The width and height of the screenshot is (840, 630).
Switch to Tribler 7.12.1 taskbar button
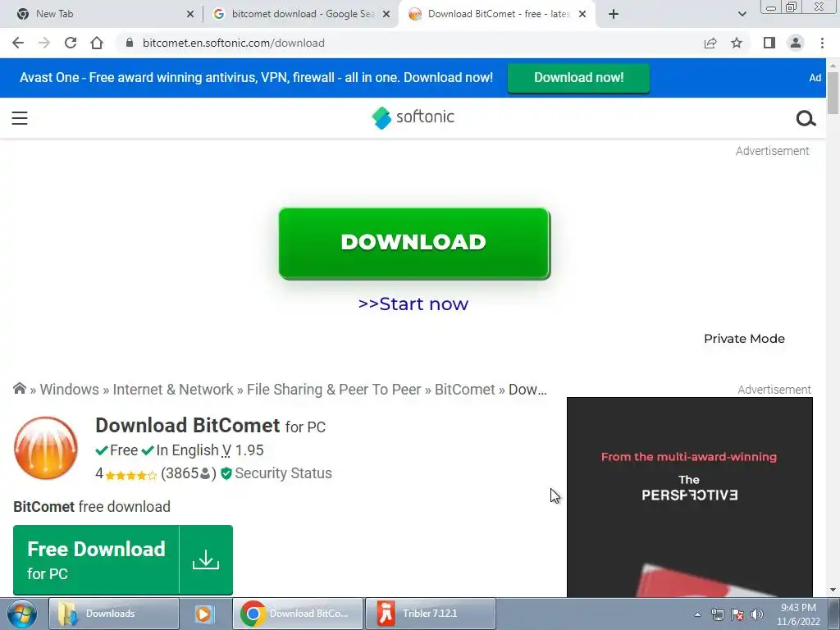[430, 614]
